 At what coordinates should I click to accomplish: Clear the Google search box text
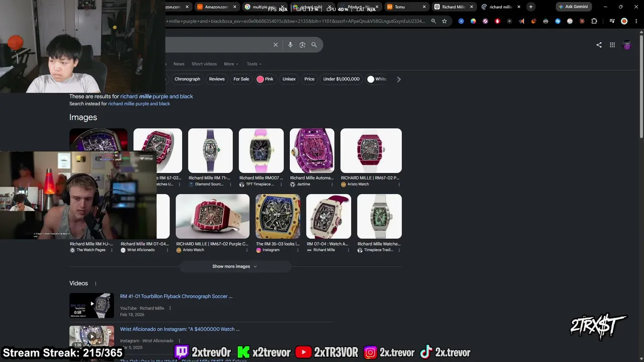[x=276, y=45]
